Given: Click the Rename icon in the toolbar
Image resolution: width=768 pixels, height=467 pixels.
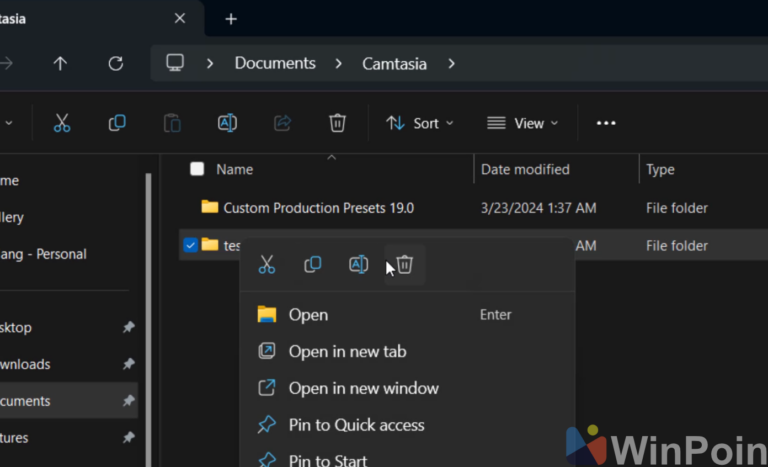Looking at the screenshot, I should click(x=227, y=123).
